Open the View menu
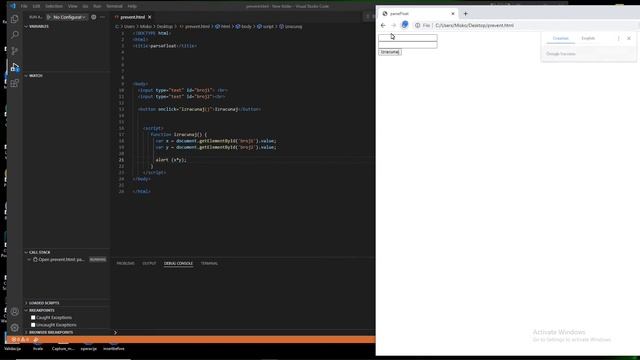Screen dimensions: 640x360 click(x=73, y=6)
